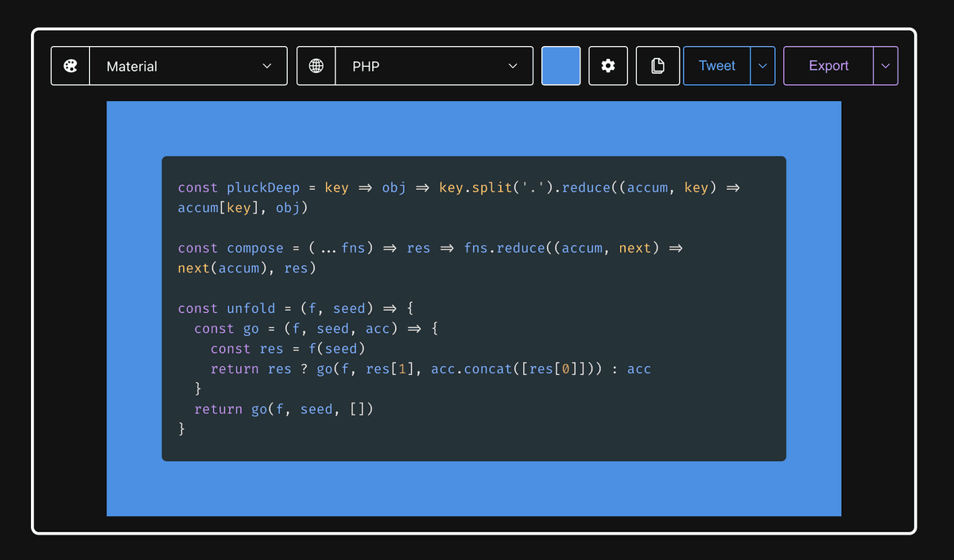This screenshot has height=560, width=954.
Task: Expand the Export options arrow
Action: click(x=886, y=66)
